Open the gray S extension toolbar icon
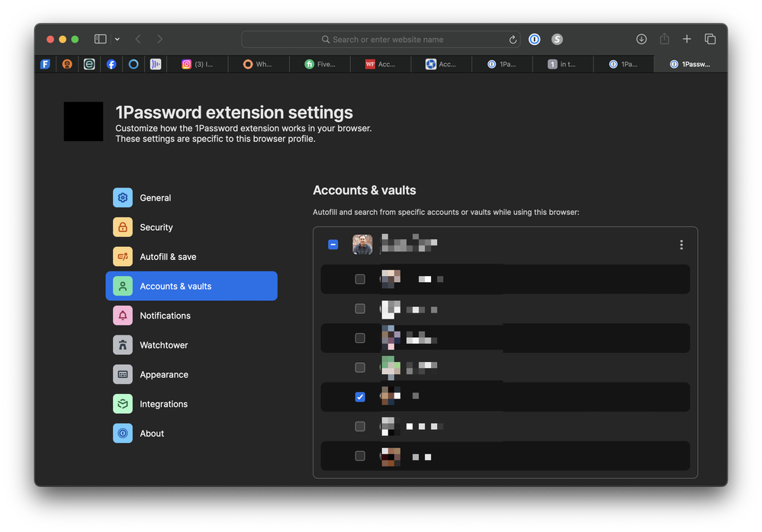 click(557, 40)
